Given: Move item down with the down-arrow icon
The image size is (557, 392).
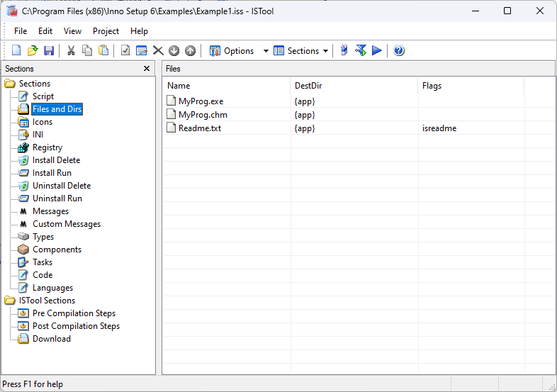Looking at the screenshot, I should tap(174, 50).
